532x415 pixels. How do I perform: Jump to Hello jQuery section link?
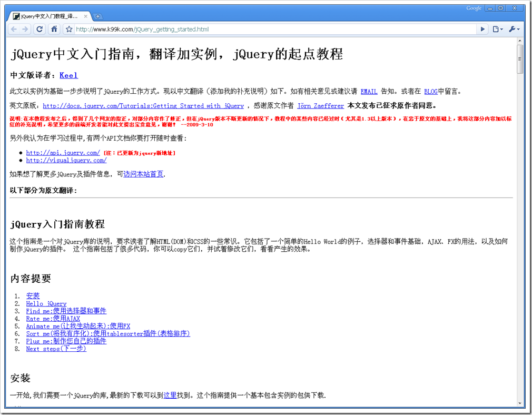46,304
